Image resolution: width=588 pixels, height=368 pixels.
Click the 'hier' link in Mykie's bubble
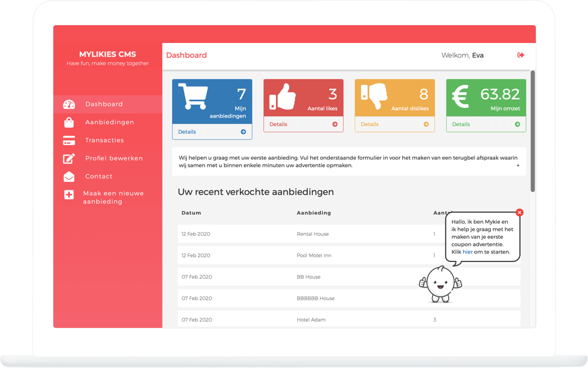pyautogui.click(x=468, y=252)
